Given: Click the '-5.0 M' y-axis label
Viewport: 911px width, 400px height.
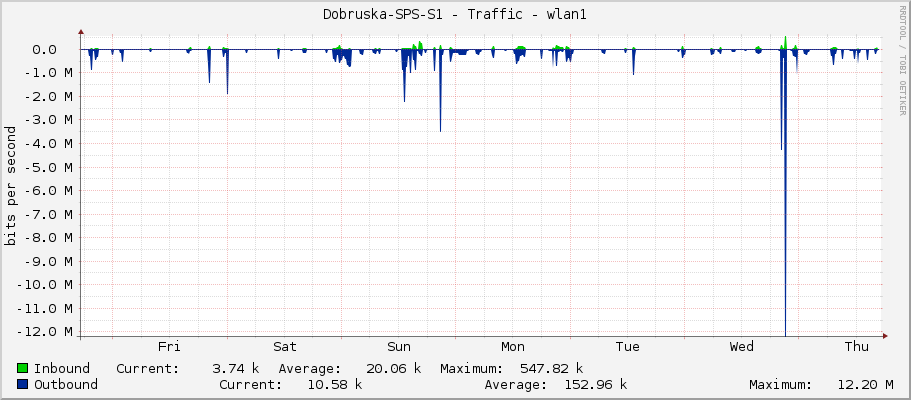Looking at the screenshot, I should pos(49,167).
